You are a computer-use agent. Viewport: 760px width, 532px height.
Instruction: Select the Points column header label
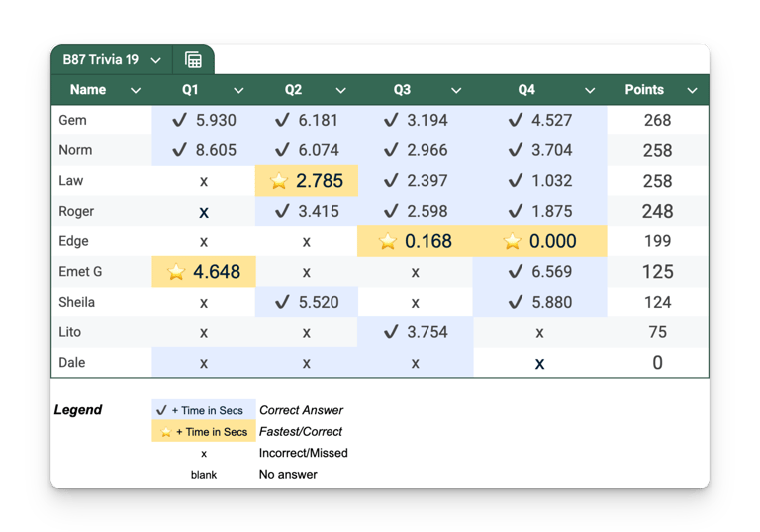click(x=644, y=90)
